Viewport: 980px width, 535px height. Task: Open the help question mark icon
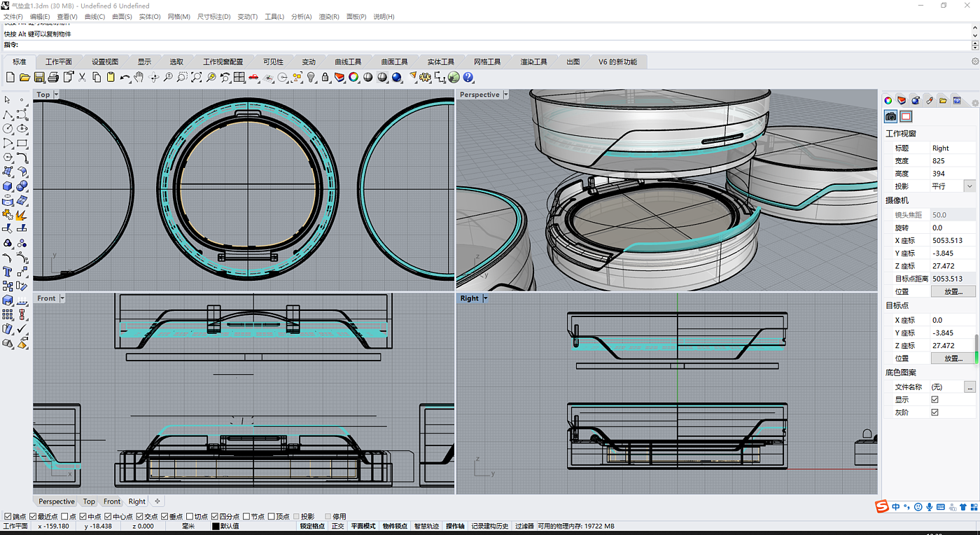tap(468, 77)
